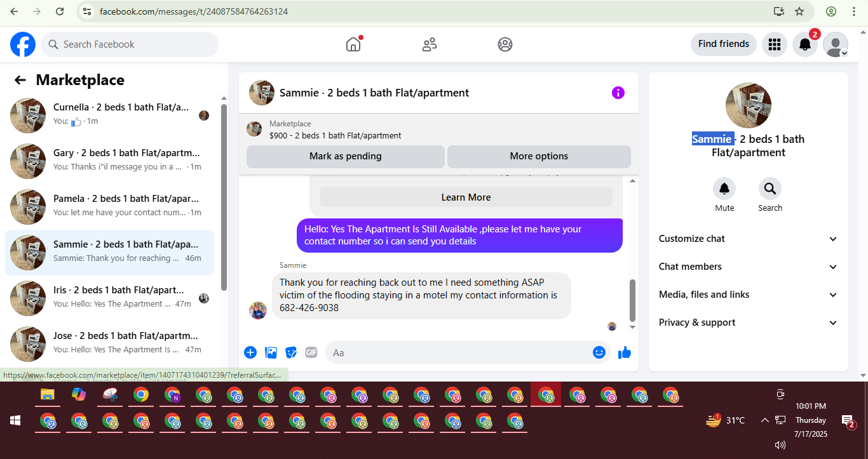Bookmark this page with the star

click(x=799, y=11)
